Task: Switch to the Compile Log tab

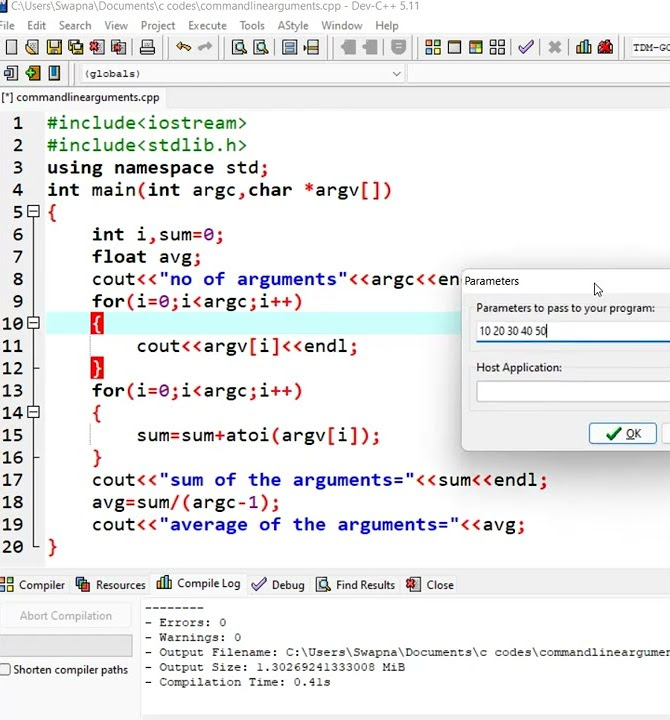Action: point(198,584)
